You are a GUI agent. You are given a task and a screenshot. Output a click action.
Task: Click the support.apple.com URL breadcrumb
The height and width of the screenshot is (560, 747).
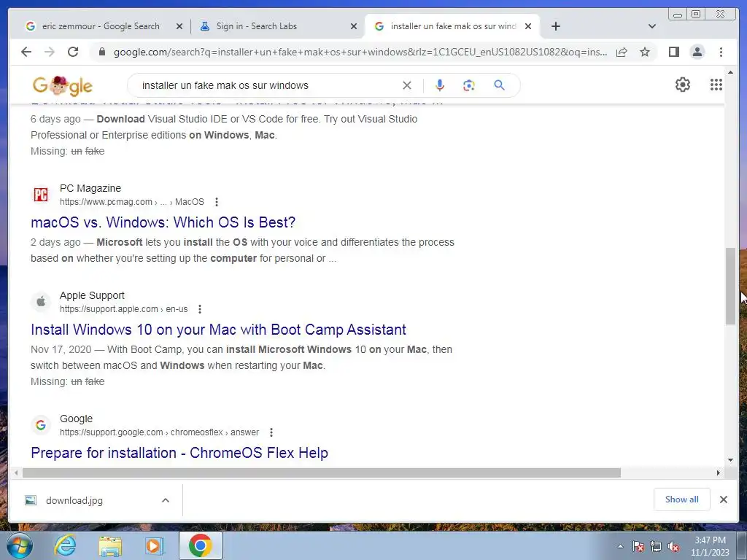point(123,309)
